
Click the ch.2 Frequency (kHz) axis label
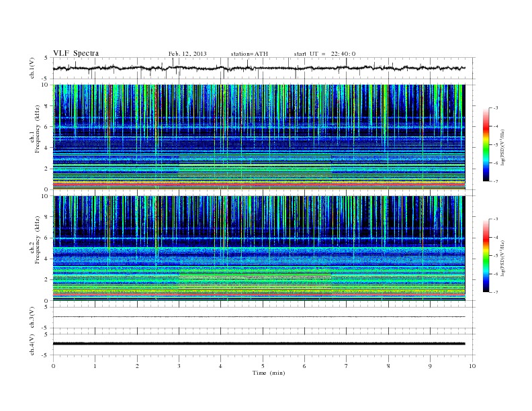click(35, 240)
